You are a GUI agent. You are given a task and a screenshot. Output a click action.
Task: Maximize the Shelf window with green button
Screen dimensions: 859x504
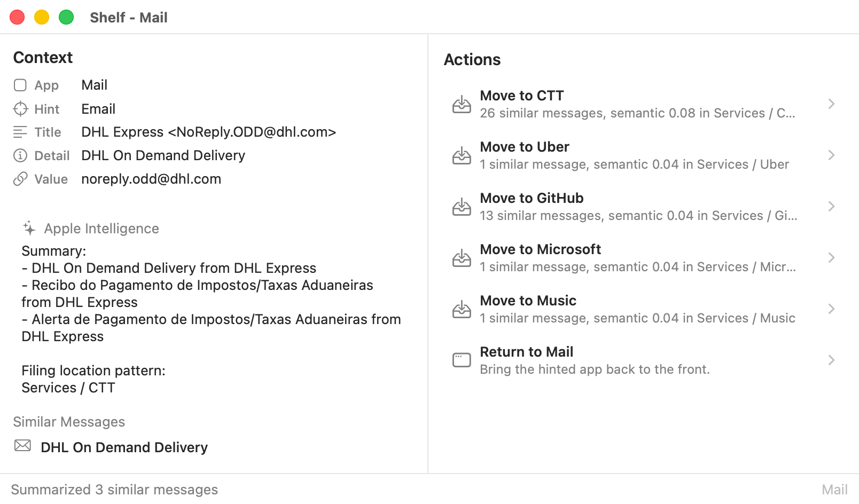tap(66, 18)
